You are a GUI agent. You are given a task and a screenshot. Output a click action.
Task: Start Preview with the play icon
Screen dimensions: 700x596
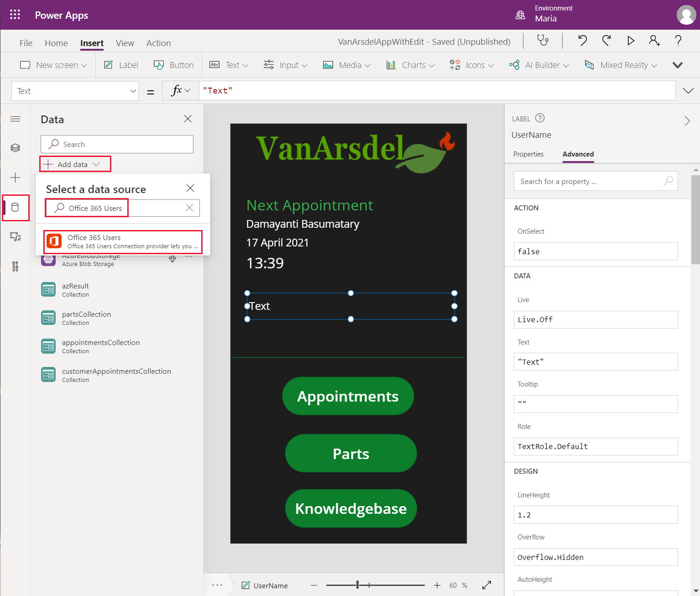point(631,41)
